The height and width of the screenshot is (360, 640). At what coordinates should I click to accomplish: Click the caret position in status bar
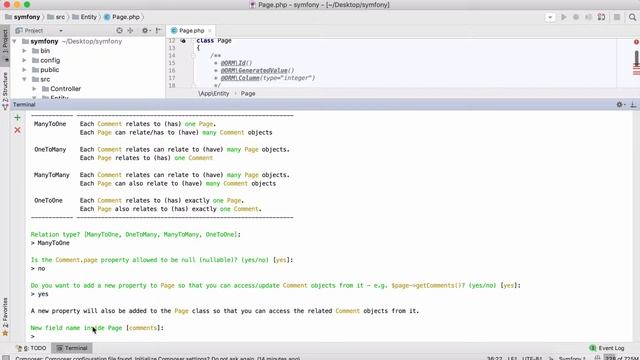[495, 358]
